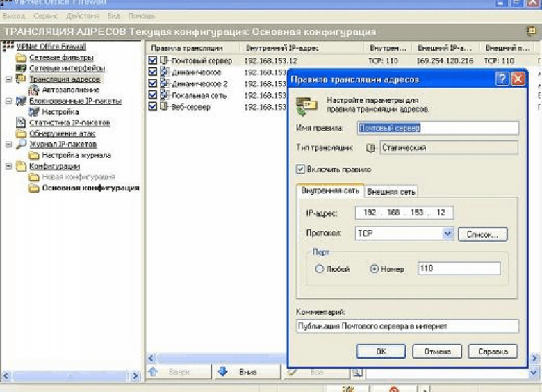Click the Обнаружение атак folder icon
Viewport: 542px width, 392px height.
coord(21,133)
